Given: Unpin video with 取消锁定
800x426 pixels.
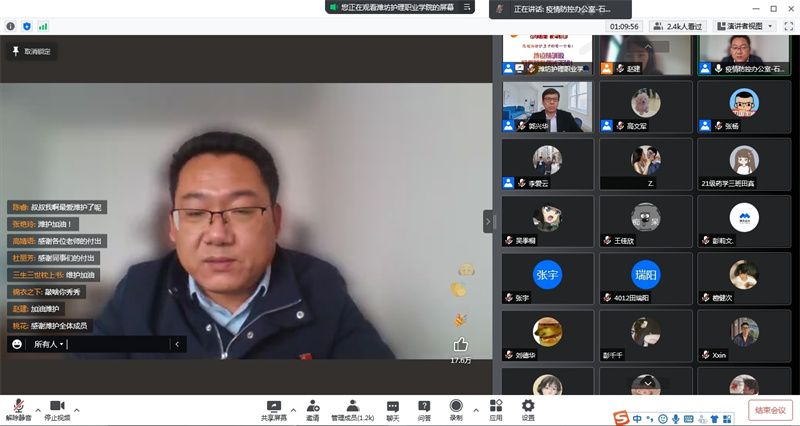Looking at the screenshot, I should point(32,51).
